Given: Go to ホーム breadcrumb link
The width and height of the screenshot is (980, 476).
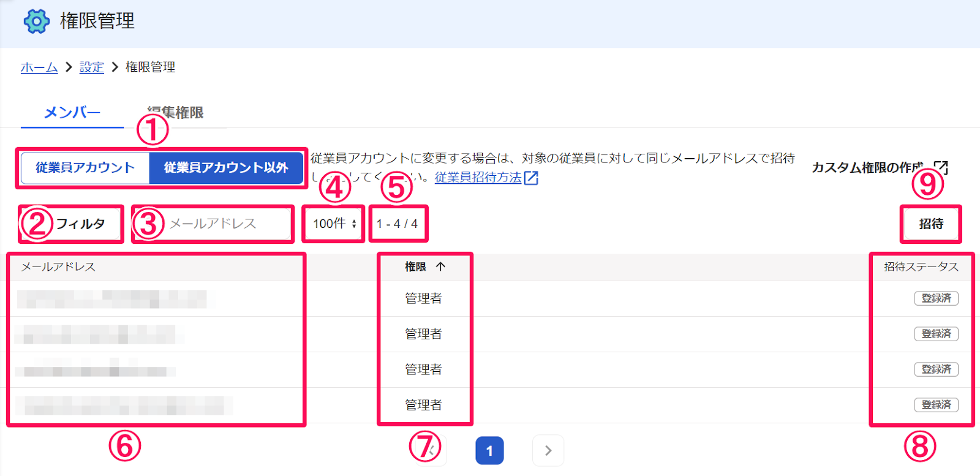Looking at the screenshot, I should pos(39,67).
